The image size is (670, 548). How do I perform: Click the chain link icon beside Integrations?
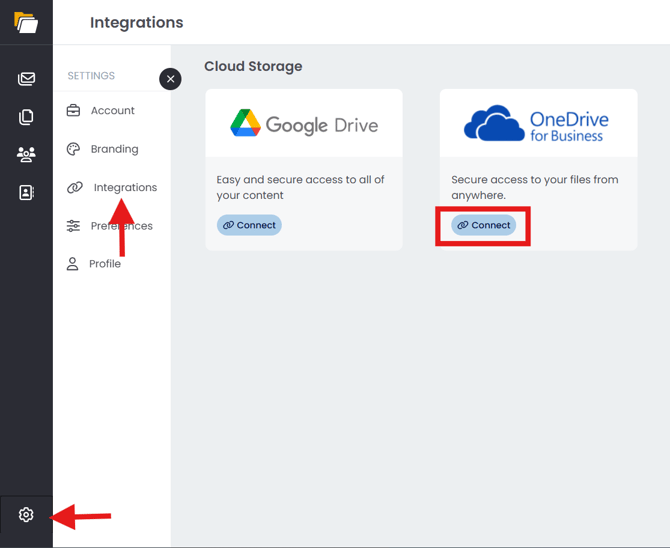pyautogui.click(x=75, y=187)
